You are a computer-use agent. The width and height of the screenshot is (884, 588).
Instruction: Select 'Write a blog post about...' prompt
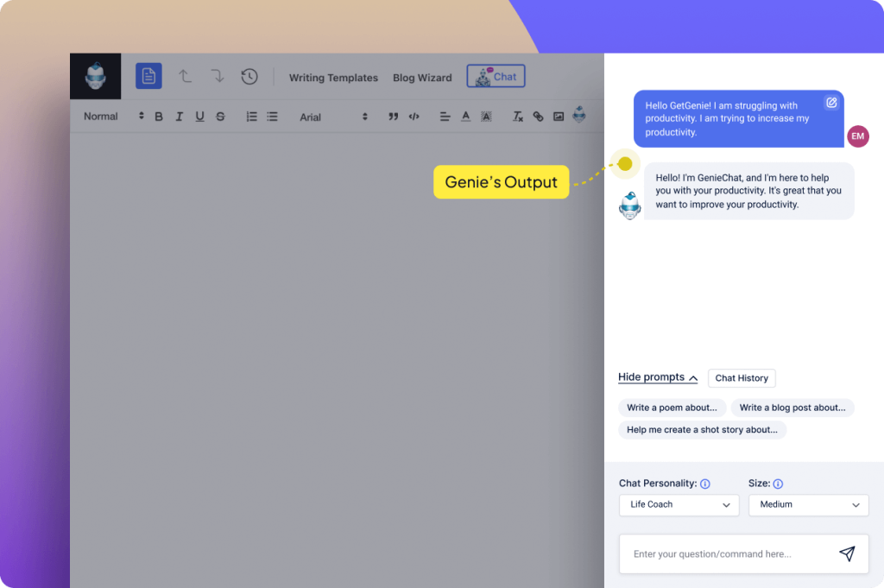[x=792, y=408]
